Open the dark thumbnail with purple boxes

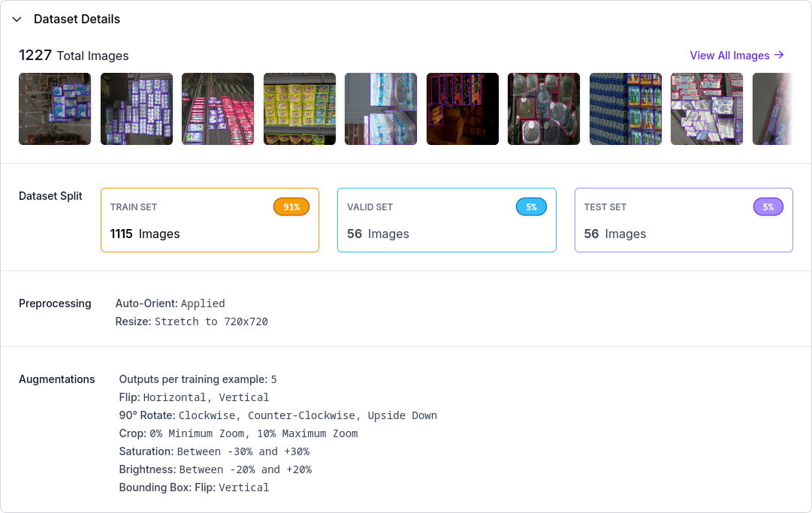463,109
